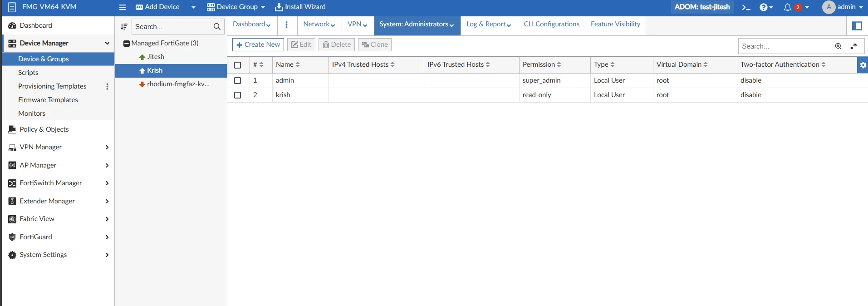Click the device tree search magnifier
This screenshot has height=306, width=868.
pos(217,27)
